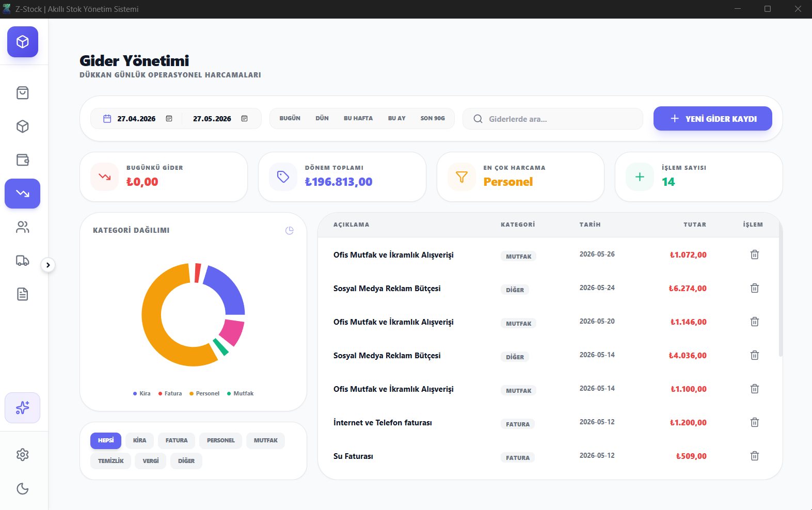Open calendar picker for start date 27.04.2026
This screenshot has height=510, width=812.
coord(169,119)
